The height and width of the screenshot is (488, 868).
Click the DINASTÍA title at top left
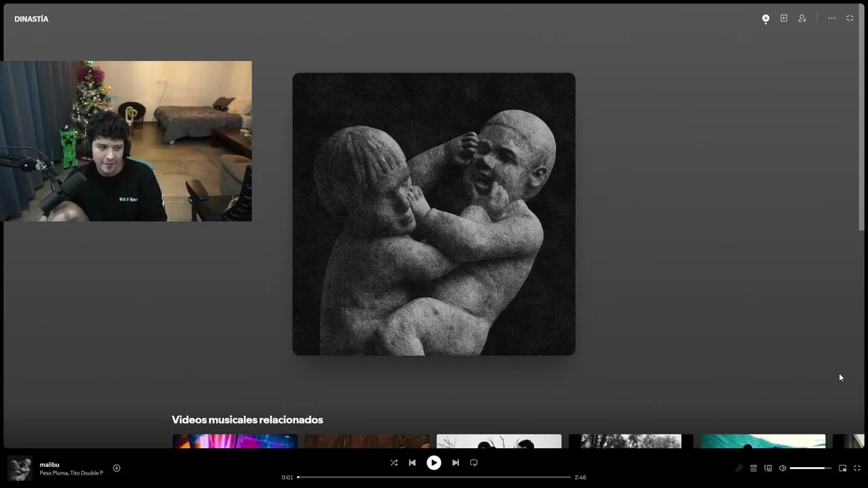31,19
